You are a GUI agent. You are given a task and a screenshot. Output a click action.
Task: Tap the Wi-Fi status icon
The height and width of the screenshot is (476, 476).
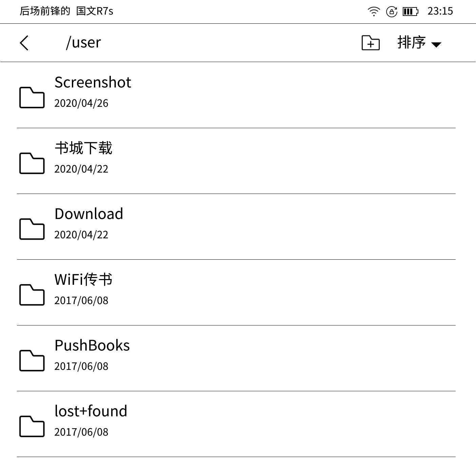pos(374,11)
